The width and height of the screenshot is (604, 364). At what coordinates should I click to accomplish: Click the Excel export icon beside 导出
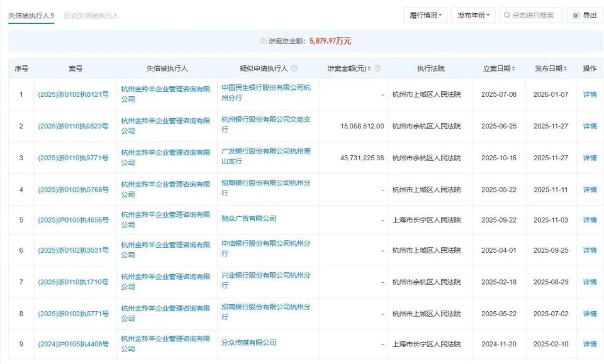(x=575, y=14)
